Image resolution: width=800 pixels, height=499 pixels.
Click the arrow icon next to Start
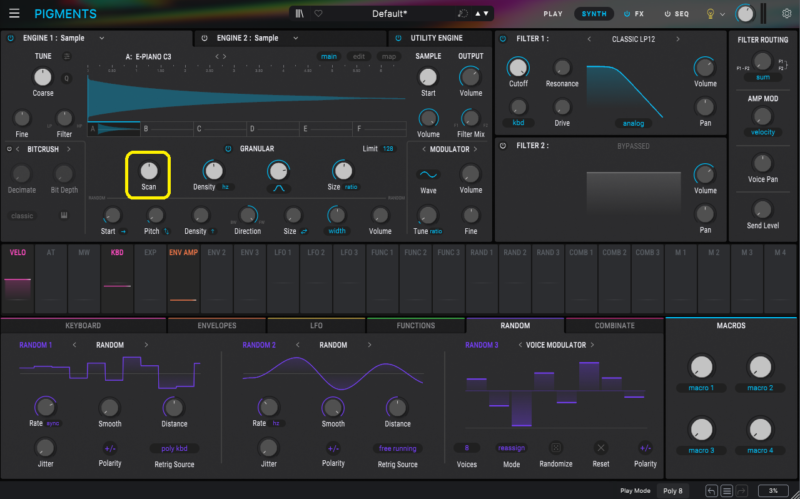point(123,231)
